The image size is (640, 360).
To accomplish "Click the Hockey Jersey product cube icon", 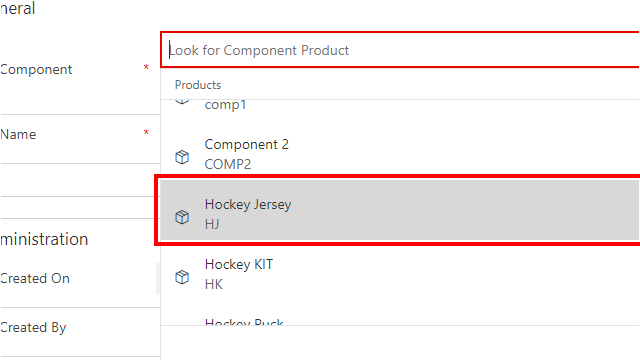I will (x=182, y=217).
